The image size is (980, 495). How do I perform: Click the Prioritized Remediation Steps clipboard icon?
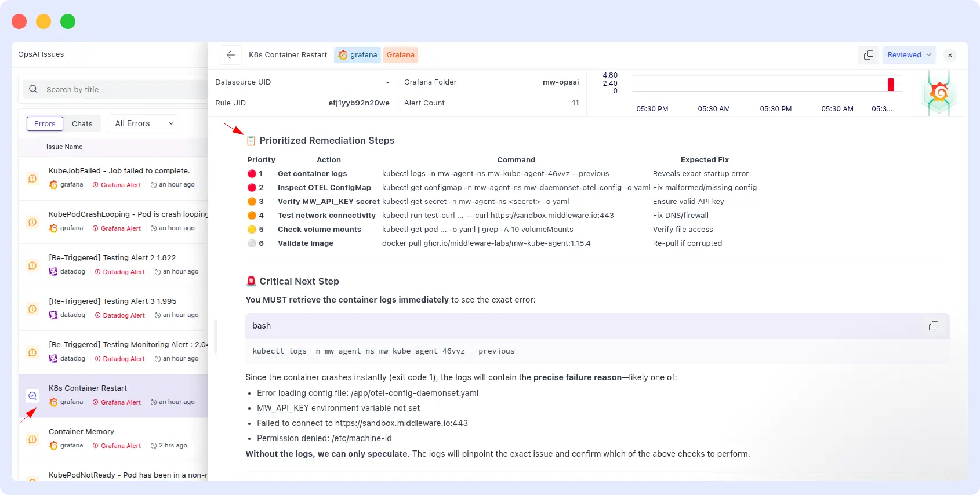click(x=251, y=141)
